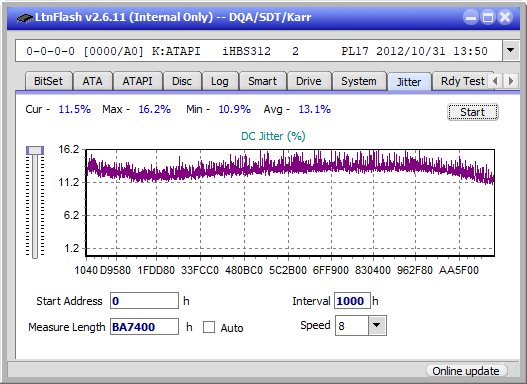Click the vertical jitter scale slider thumb

coord(35,150)
